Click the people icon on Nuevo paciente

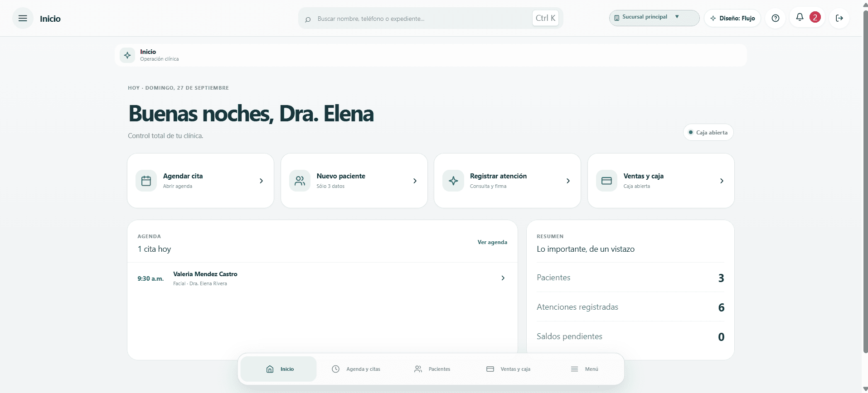(300, 181)
